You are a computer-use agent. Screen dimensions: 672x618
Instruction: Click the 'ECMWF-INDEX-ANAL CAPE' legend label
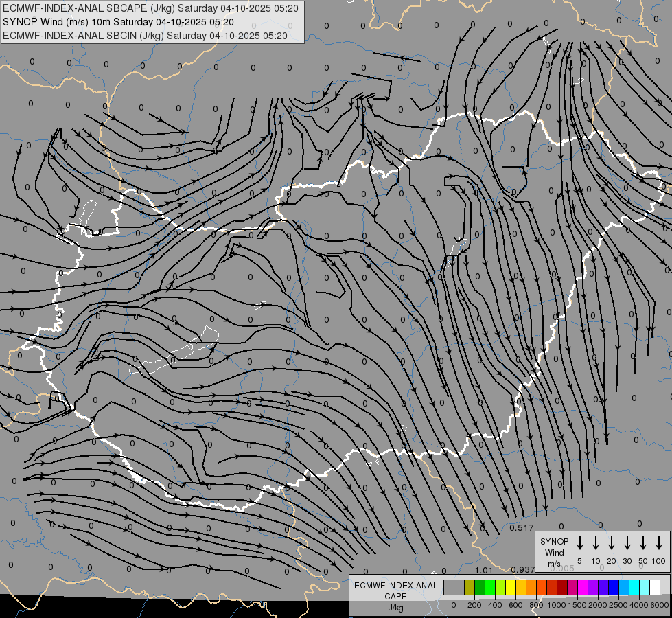click(x=395, y=591)
